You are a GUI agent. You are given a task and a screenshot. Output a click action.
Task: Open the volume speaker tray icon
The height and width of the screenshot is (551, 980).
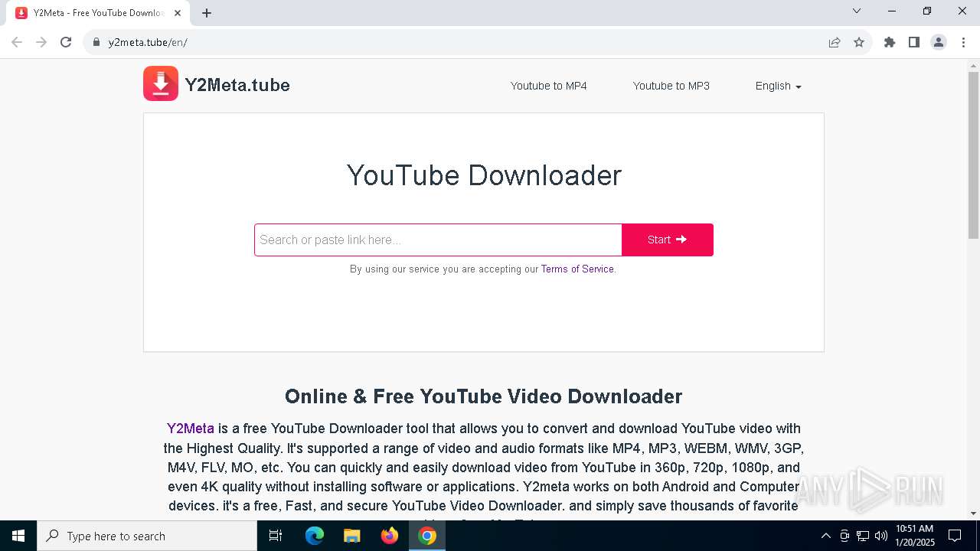[x=880, y=536]
